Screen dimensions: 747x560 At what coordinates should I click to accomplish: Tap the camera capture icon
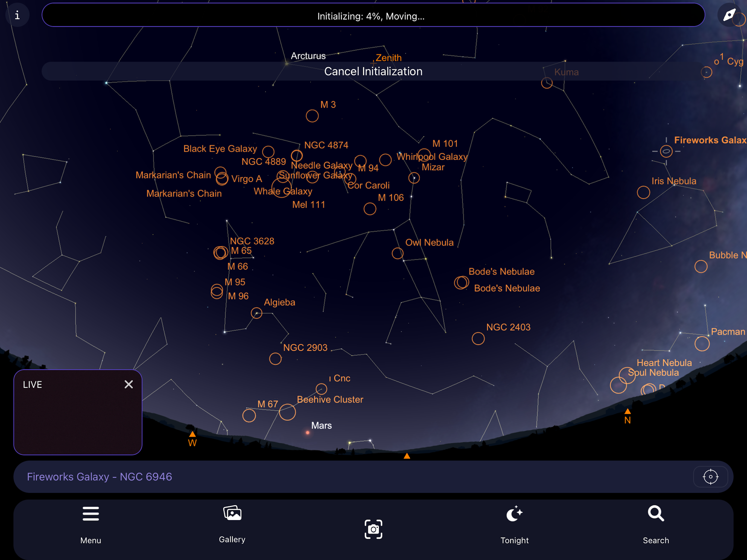point(373,529)
